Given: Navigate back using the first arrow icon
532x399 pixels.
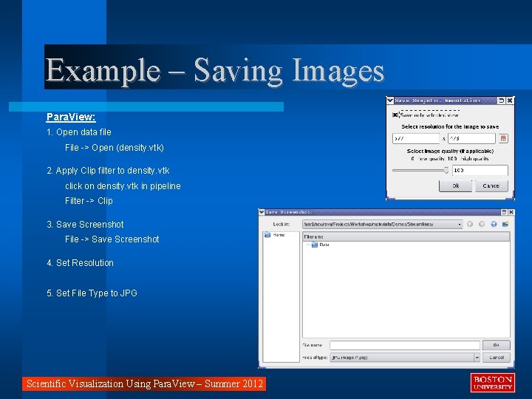Looking at the screenshot, I should 470,224.
